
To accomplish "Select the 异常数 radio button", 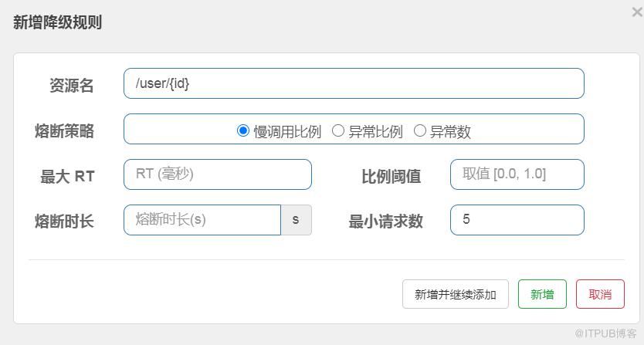I will [x=420, y=131].
